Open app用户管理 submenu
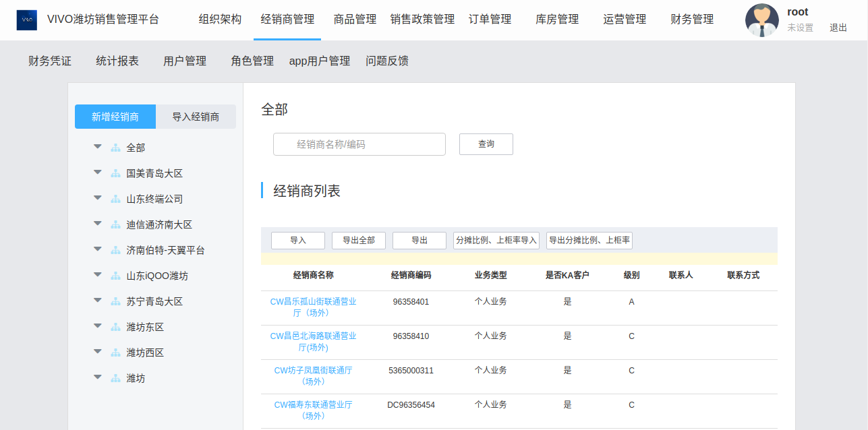This screenshot has width=868, height=430. 320,61
